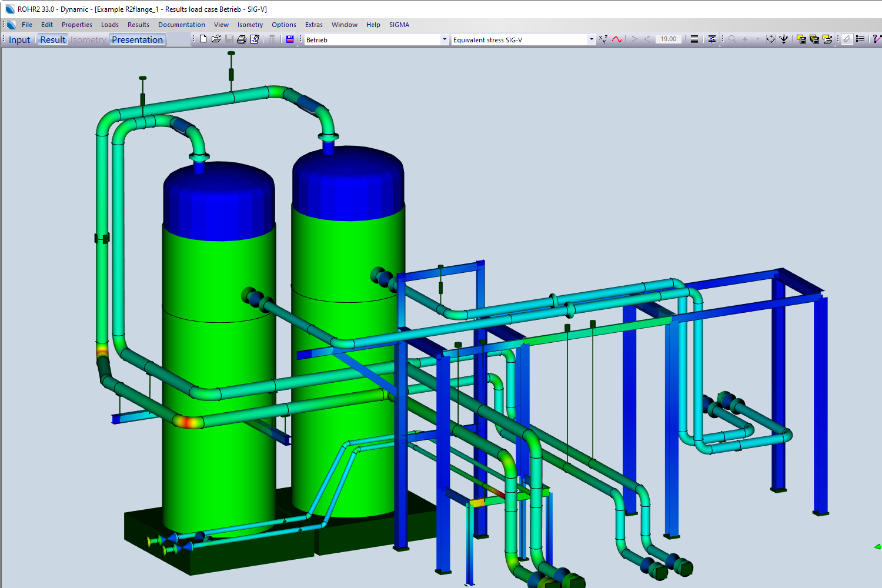Click the fit-to-window arrows icon
Image resolution: width=882 pixels, height=588 pixels.
(x=771, y=39)
